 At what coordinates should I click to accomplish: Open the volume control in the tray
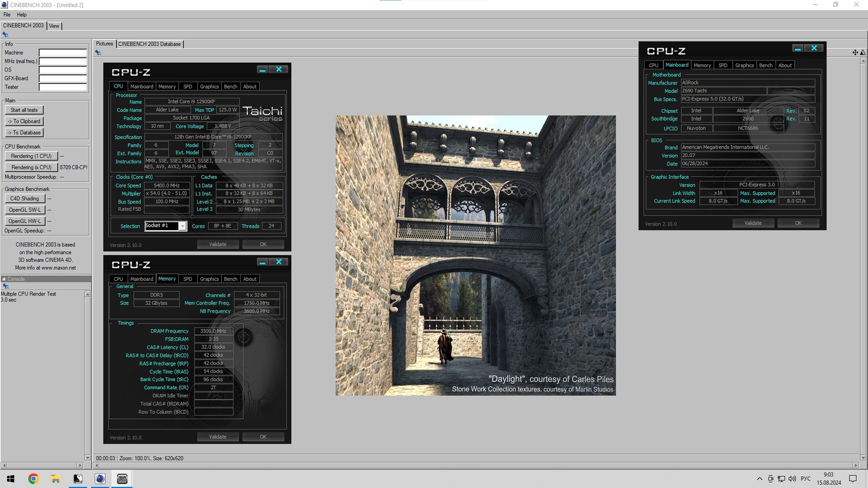coord(792,479)
